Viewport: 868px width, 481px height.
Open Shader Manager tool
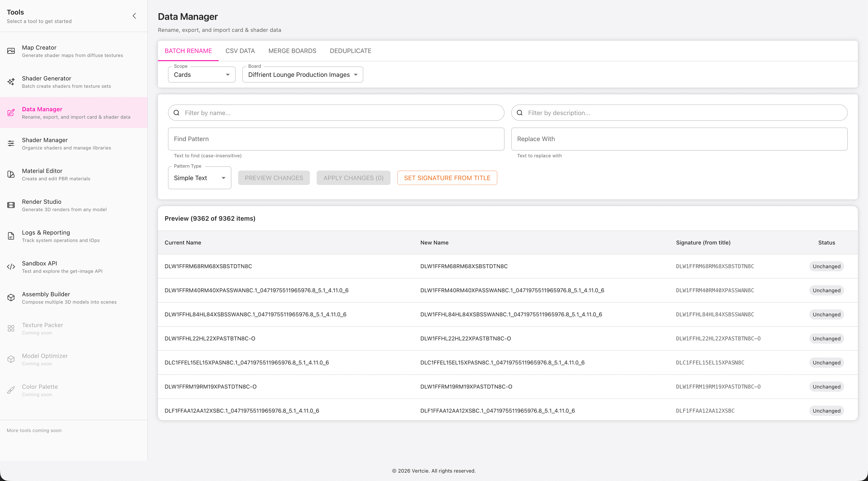point(73,143)
